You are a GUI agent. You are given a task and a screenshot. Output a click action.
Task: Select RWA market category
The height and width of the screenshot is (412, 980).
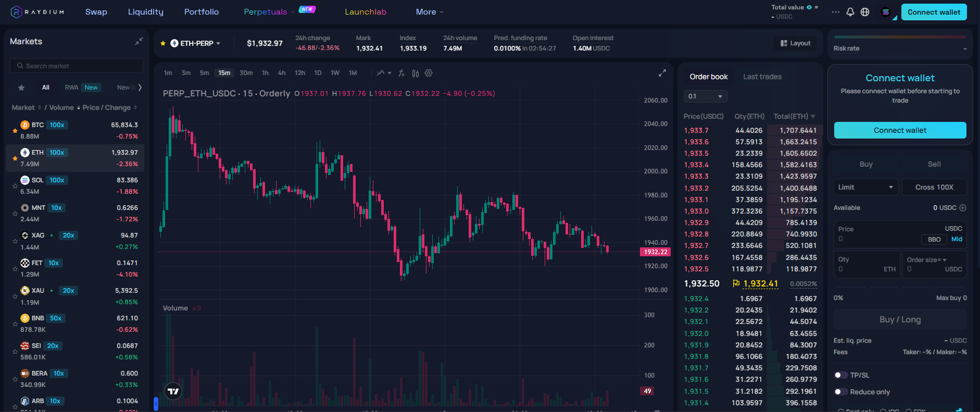(82, 88)
